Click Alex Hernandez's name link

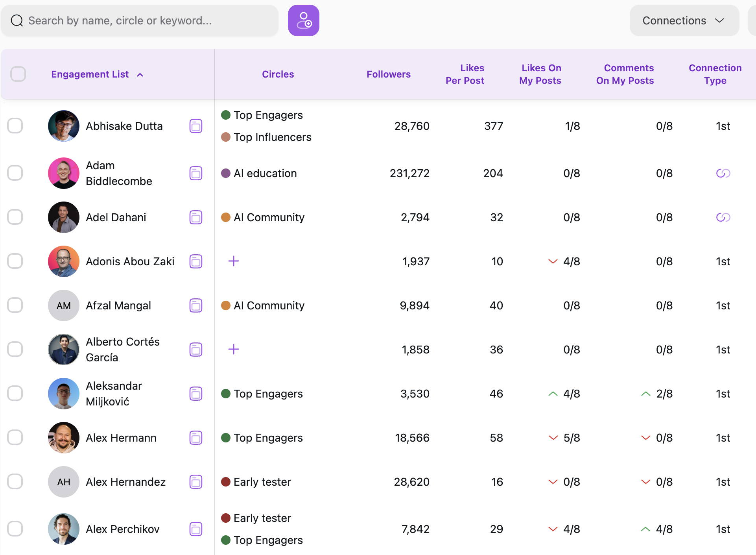click(125, 482)
